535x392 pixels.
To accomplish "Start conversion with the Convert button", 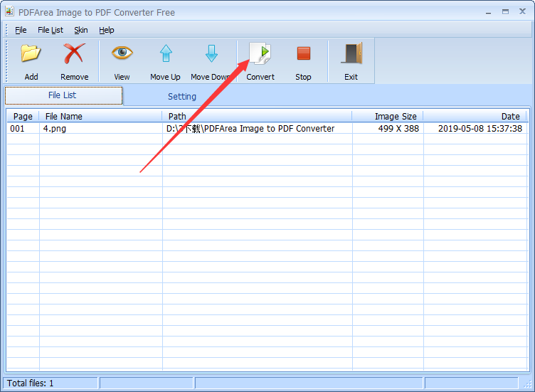I will 260,61.
